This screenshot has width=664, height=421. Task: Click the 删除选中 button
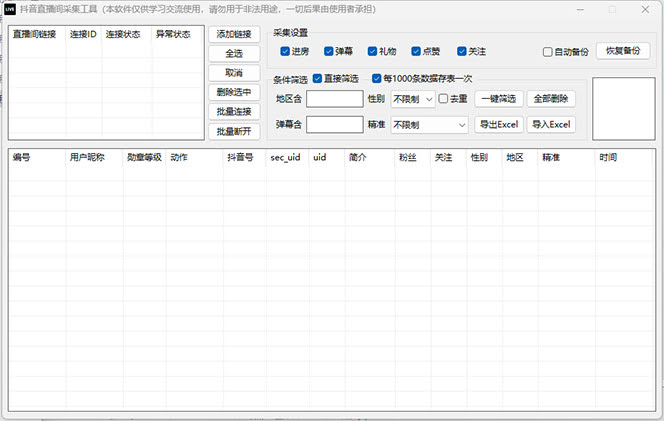(234, 92)
